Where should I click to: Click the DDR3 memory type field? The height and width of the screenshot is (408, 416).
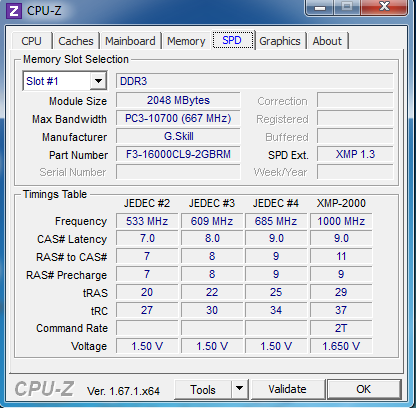point(255,81)
